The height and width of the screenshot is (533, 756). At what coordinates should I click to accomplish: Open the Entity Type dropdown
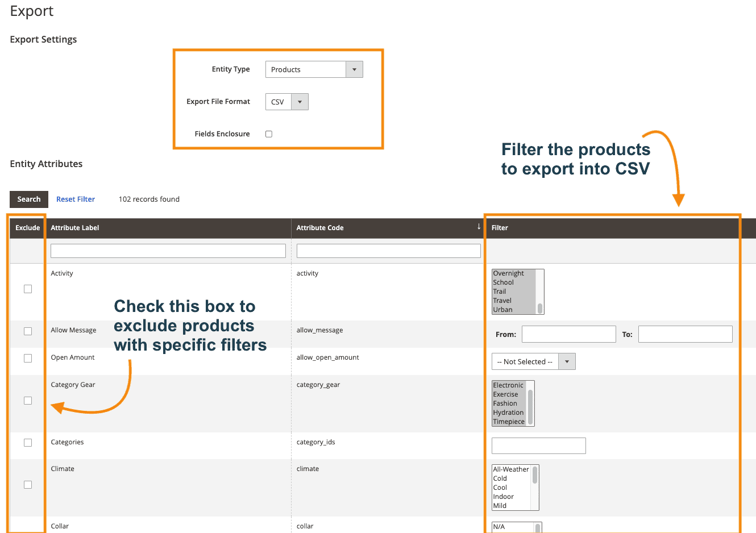tap(354, 69)
